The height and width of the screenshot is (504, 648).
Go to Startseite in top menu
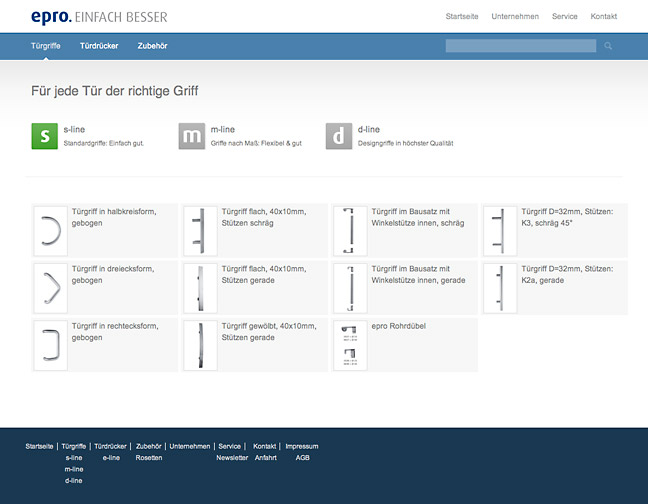pos(462,17)
